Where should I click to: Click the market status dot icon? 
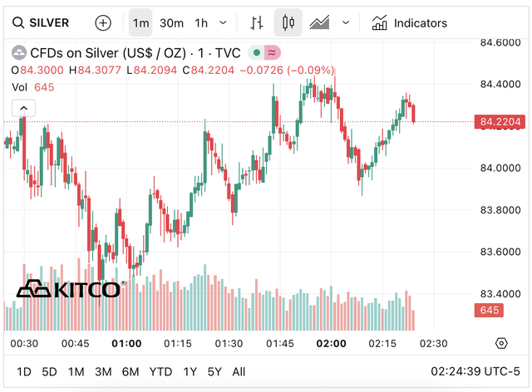pyautogui.click(x=258, y=53)
